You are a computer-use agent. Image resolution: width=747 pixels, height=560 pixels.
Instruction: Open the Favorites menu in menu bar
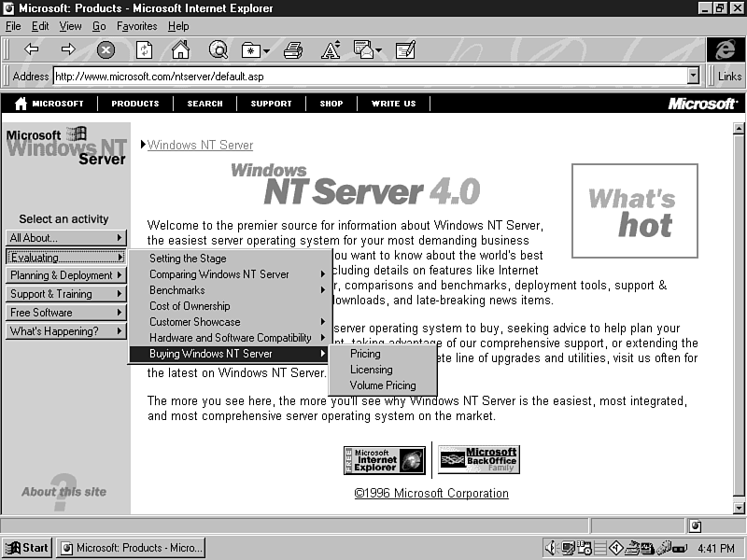pyautogui.click(x=136, y=26)
